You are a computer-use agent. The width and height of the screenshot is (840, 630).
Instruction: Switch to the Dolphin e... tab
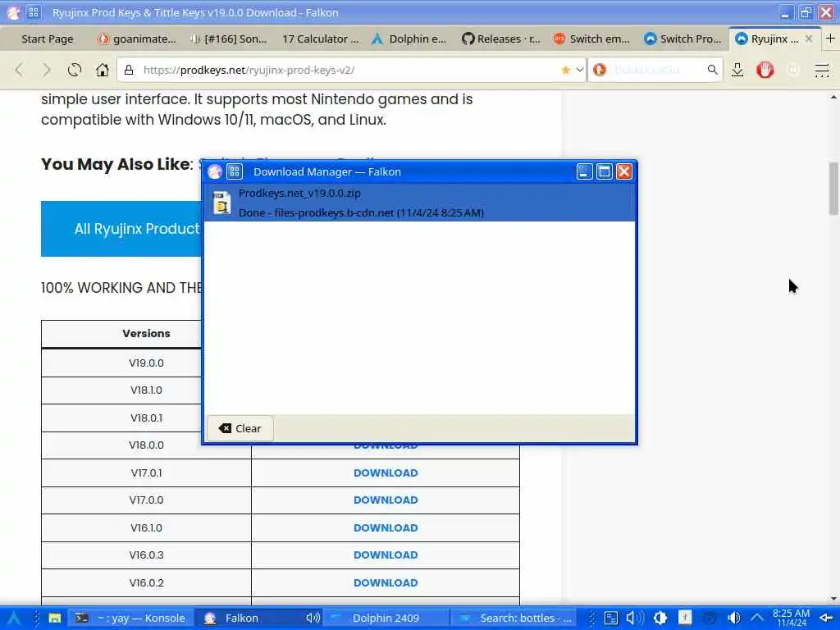point(410,39)
